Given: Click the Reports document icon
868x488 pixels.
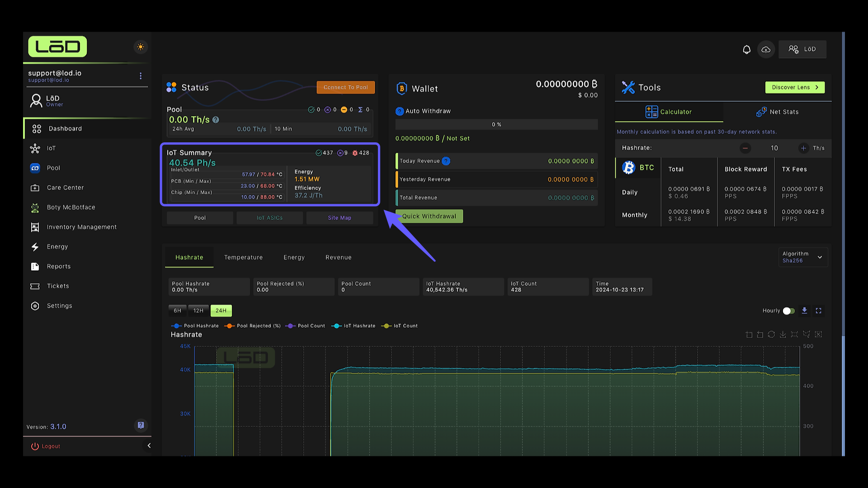Looking at the screenshot, I should pyautogui.click(x=35, y=267).
